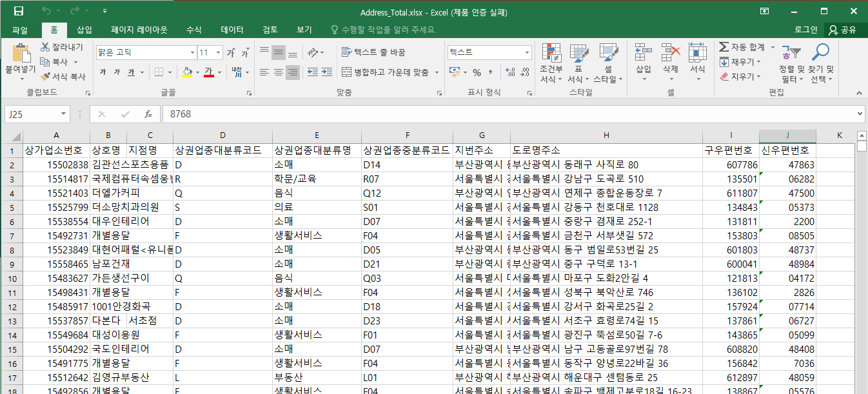Switch to the Formulas (수식) tab
This screenshot has height=394, width=868.
tap(193, 30)
